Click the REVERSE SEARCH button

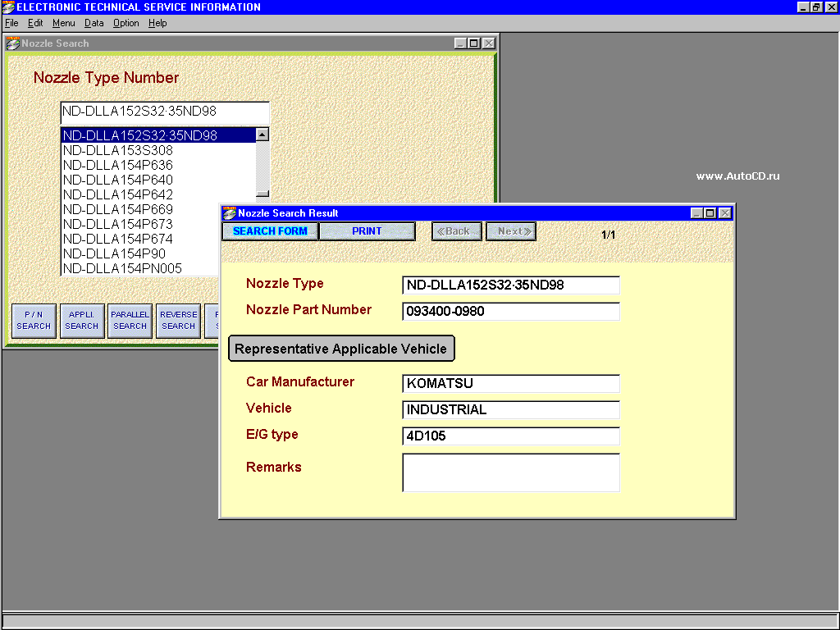pyautogui.click(x=178, y=321)
